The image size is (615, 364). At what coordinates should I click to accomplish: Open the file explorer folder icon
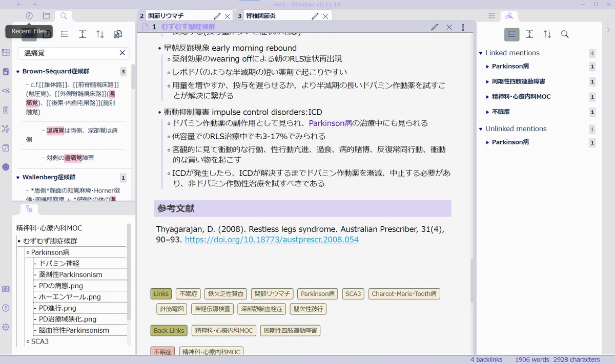[46, 16]
